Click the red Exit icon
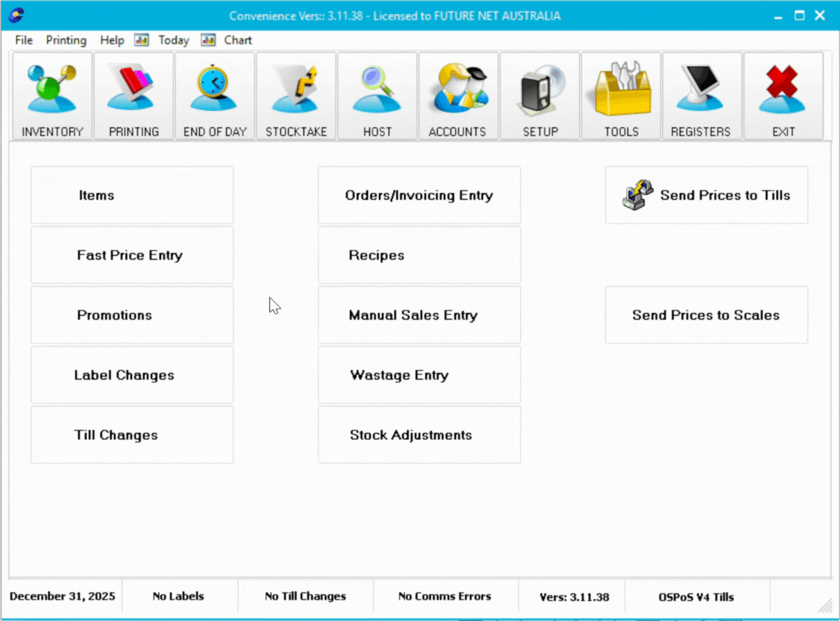This screenshot has height=621, width=840. (x=783, y=95)
